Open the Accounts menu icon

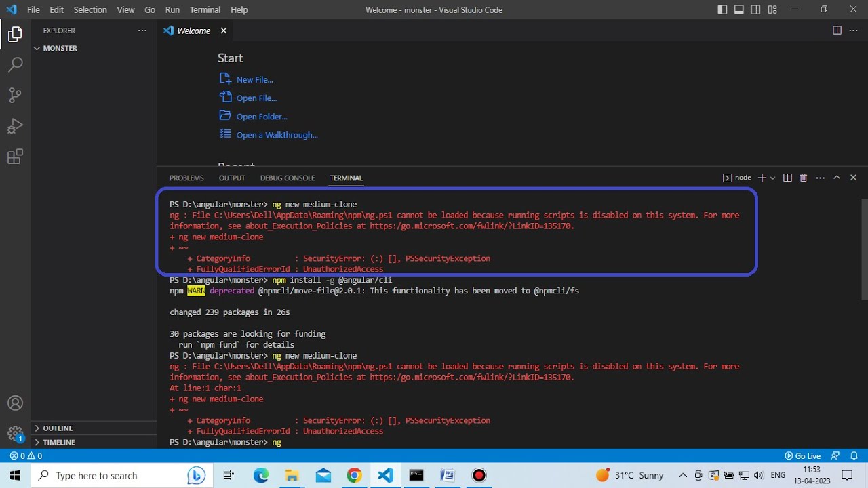15,403
